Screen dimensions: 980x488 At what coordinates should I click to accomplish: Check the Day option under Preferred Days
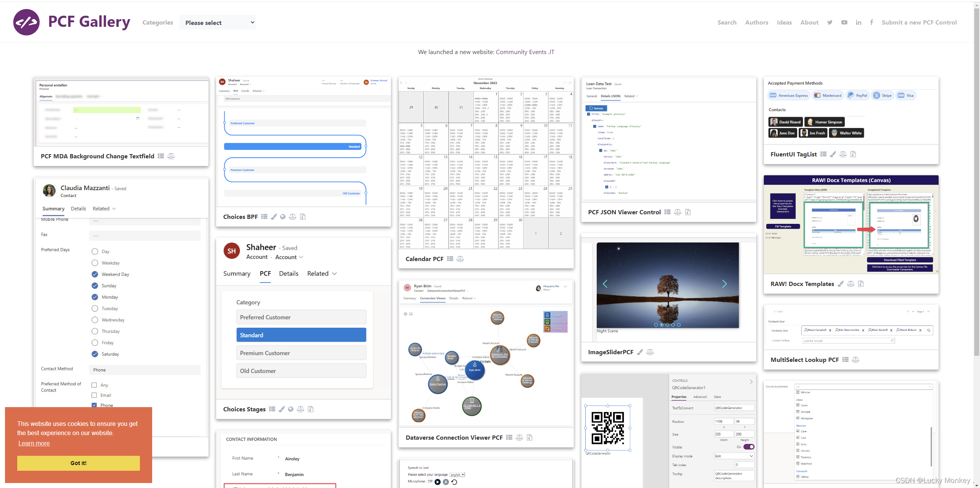tap(95, 251)
